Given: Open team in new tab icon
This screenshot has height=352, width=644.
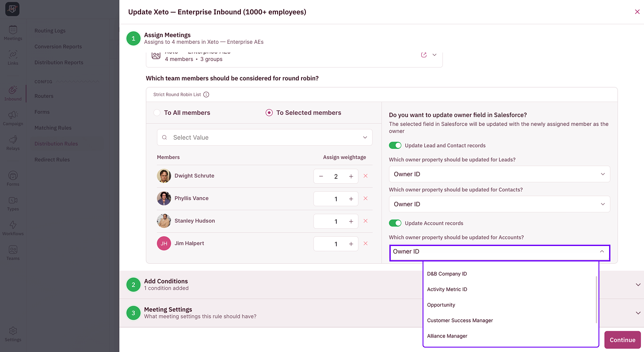Looking at the screenshot, I should [x=423, y=55].
